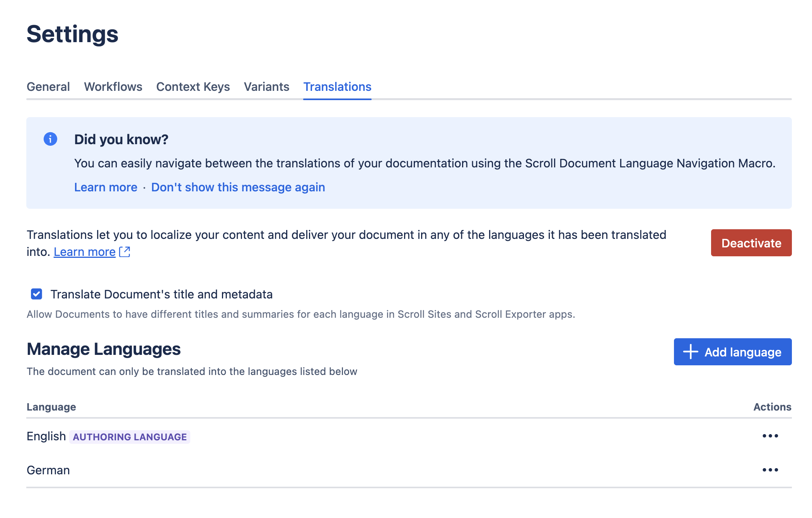Open the actions menu for English

pos(770,436)
